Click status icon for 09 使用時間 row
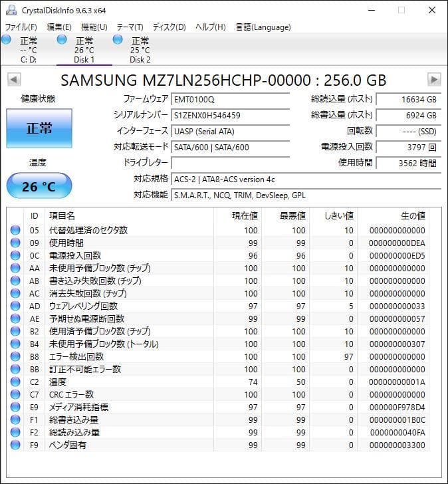 coord(15,243)
